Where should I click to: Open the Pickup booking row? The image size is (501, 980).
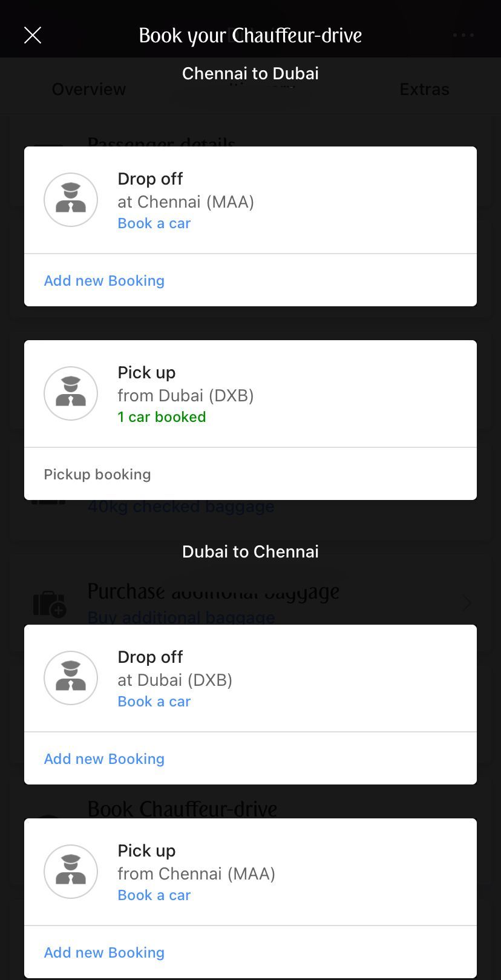(x=250, y=474)
